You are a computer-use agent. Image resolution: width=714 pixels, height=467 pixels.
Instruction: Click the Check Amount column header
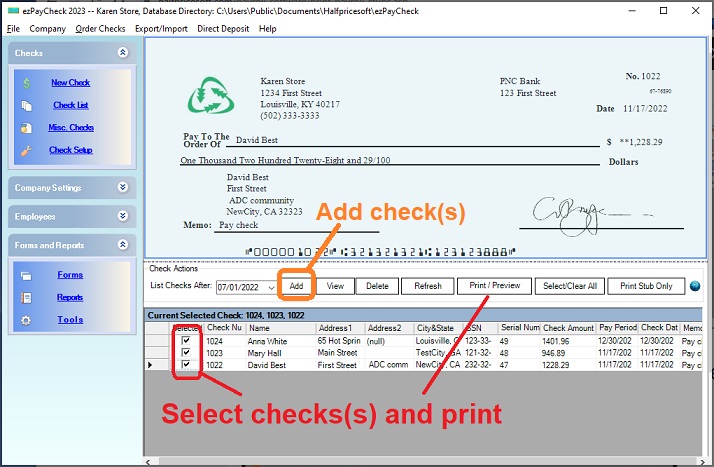point(568,328)
